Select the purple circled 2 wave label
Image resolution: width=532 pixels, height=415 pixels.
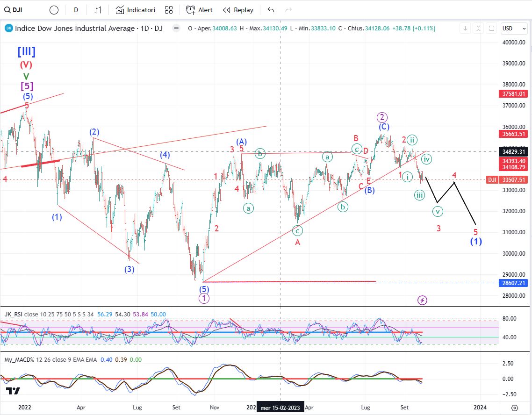pyautogui.click(x=382, y=117)
